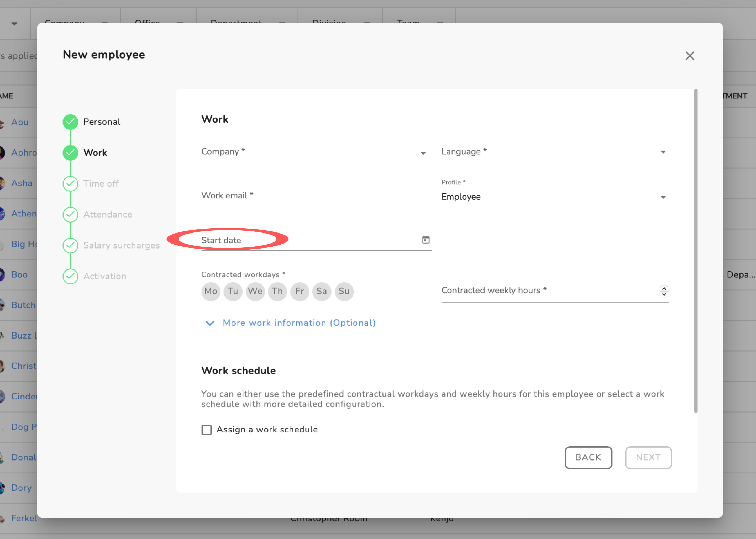Click the Activation step checkmark icon

pos(70,276)
